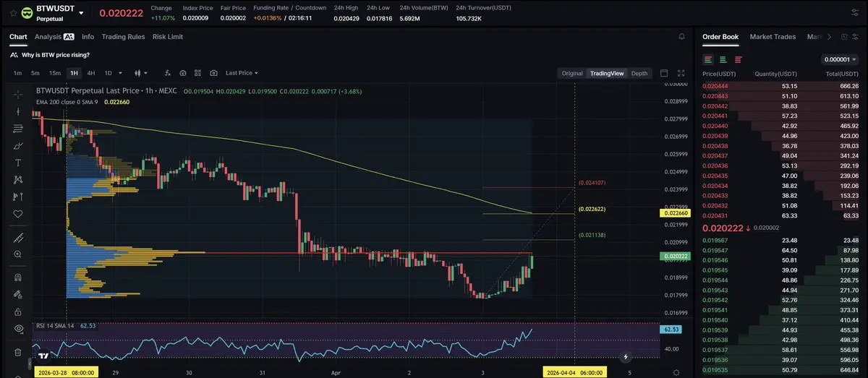Select the Fibonacci retracement lines tool
The height and width of the screenshot is (378, 868).
[x=18, y=129]
